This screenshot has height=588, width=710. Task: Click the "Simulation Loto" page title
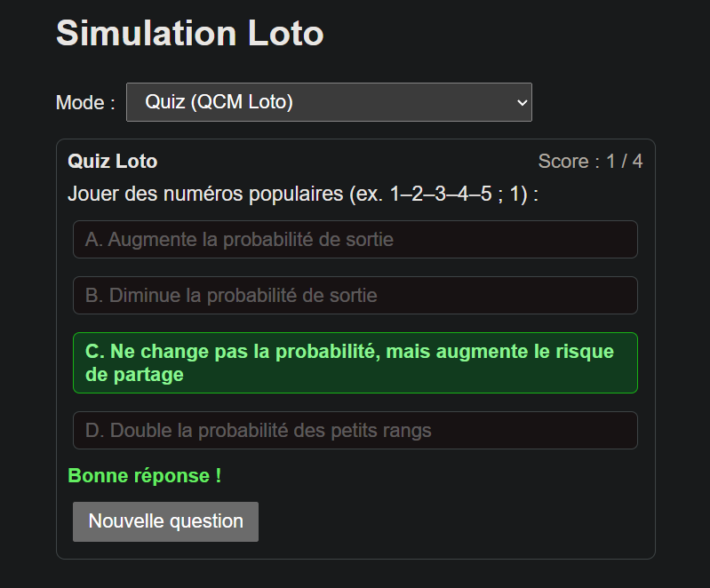(x=189, y=34)
